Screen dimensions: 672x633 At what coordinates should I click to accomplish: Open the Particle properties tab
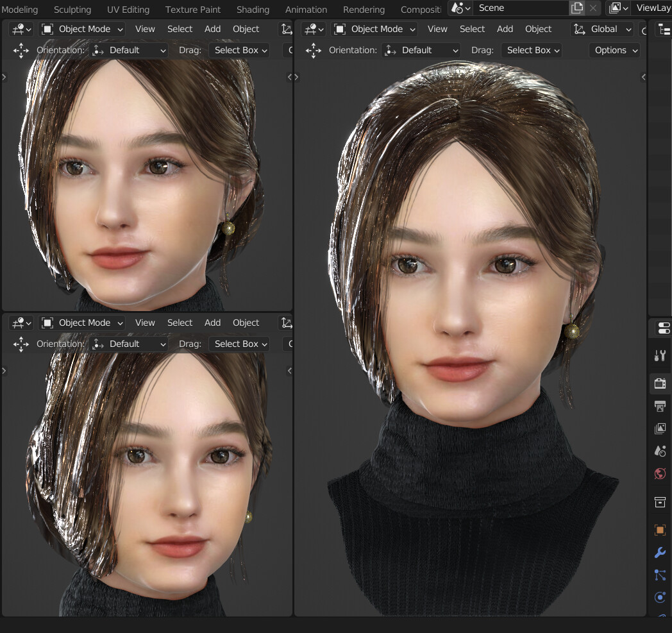click(660, 575)
